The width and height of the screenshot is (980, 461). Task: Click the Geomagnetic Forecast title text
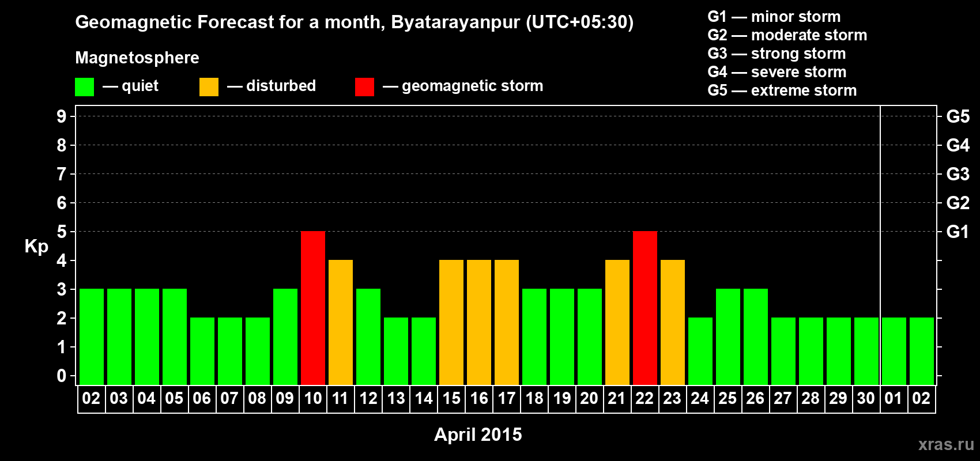tap(355, 22)
